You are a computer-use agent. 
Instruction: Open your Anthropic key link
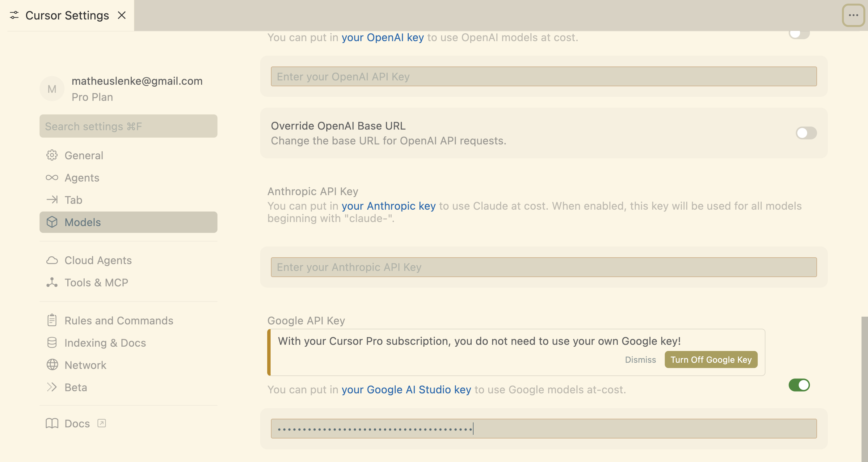(x=389, y=206)
